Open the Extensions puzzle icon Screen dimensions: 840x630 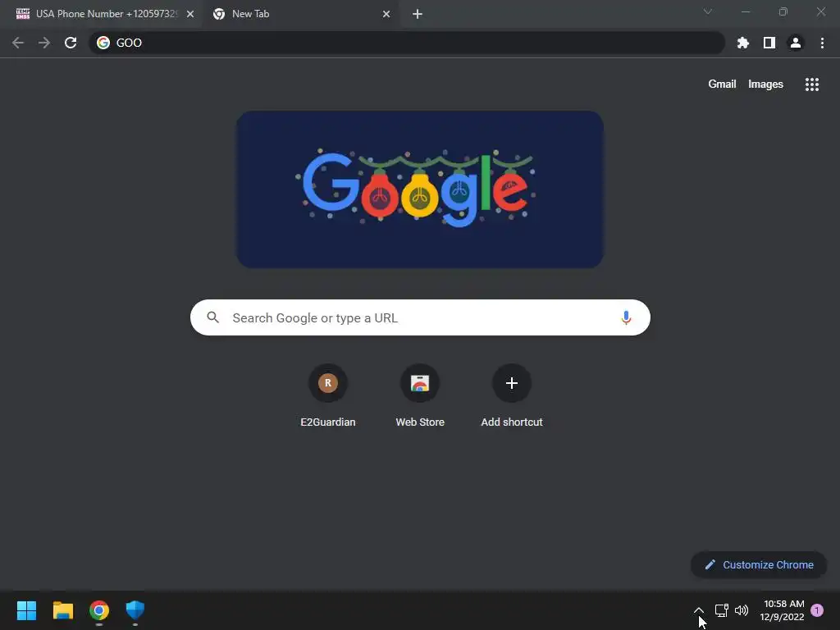[742, 43]
